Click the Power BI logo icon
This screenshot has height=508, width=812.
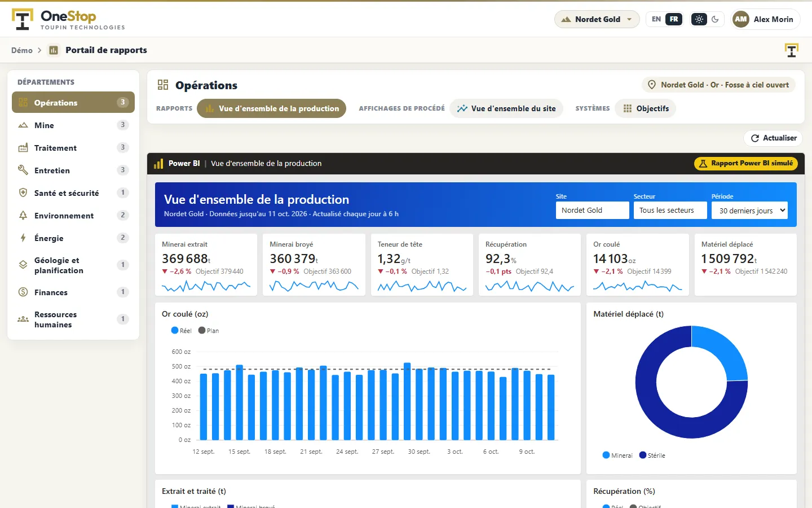(158, 164)
